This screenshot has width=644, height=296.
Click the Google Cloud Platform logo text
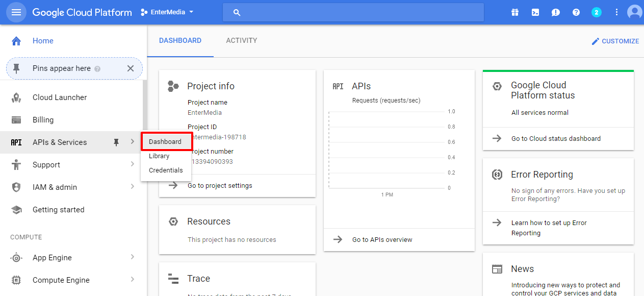[x=82, y=12]
